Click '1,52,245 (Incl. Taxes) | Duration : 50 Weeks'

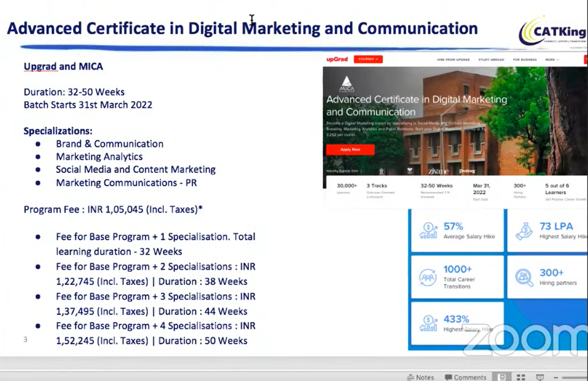click(x=151, y=341)
